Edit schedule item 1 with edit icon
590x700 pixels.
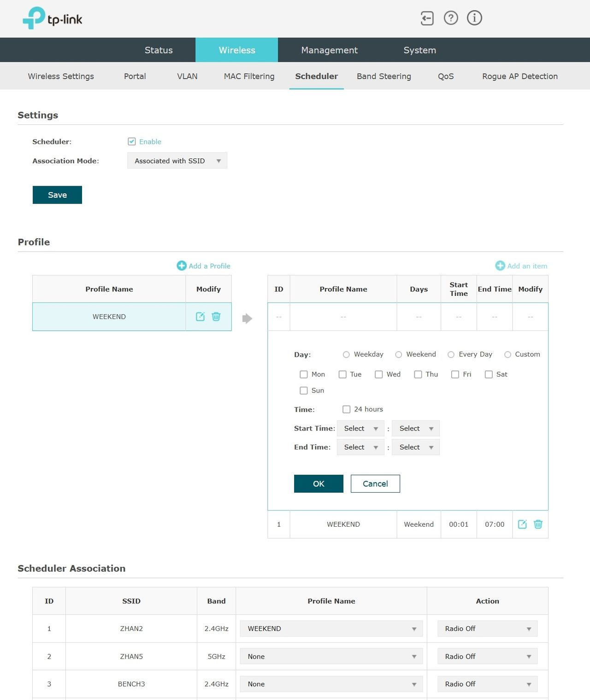[x=522, y=524]
